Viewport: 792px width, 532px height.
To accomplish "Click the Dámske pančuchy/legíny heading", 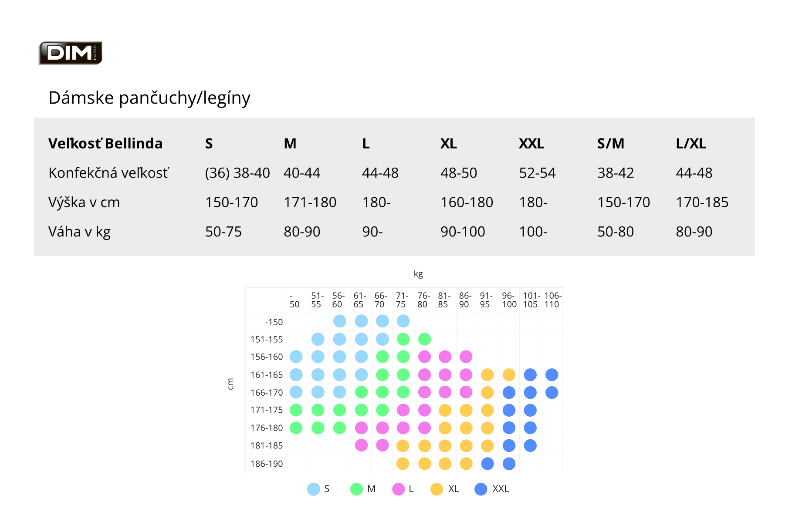I will pyautogui.click(x=149, y=98).
